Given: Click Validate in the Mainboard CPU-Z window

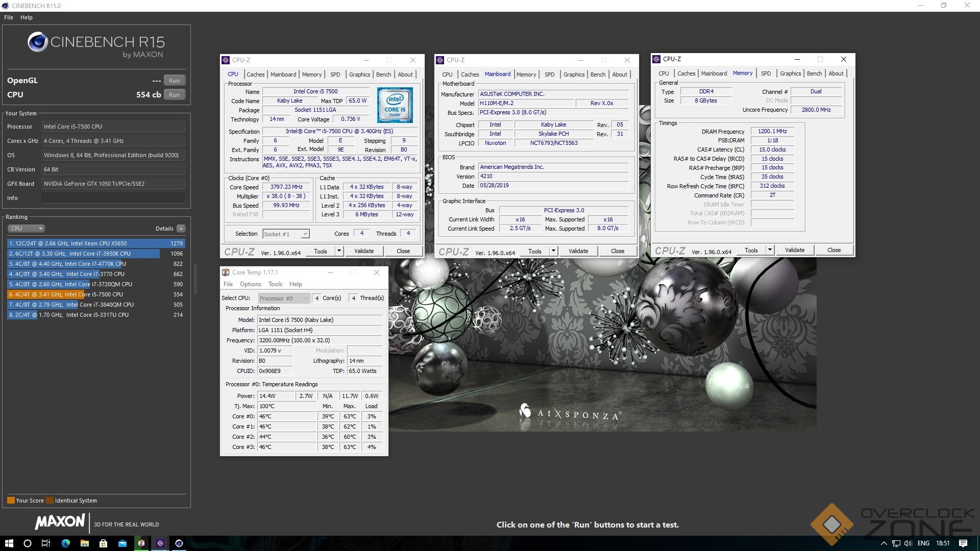Looking at the screenshot, I should (x=578, y=251).
